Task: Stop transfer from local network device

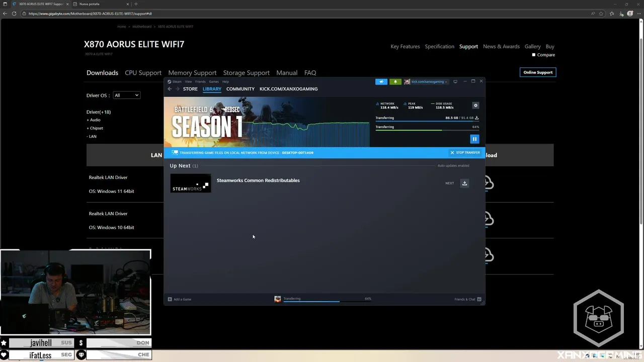Action: click(x=465, y=152)
